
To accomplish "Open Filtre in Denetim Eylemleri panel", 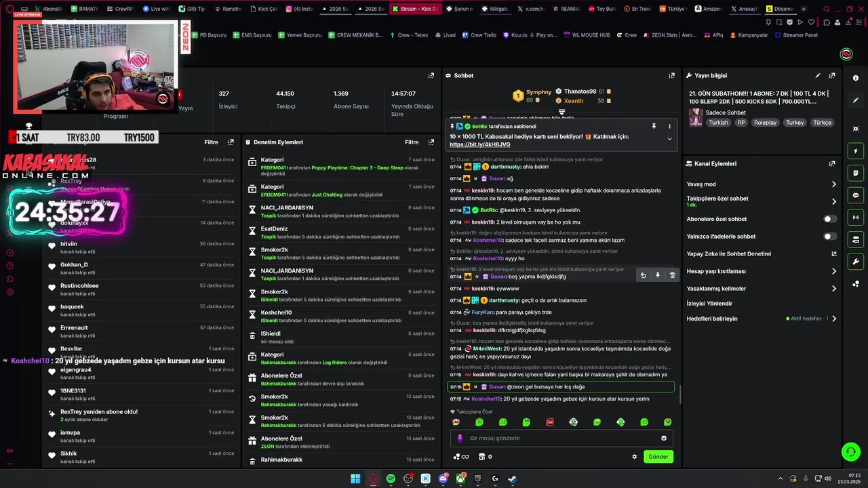I will (x=412, y=142).
